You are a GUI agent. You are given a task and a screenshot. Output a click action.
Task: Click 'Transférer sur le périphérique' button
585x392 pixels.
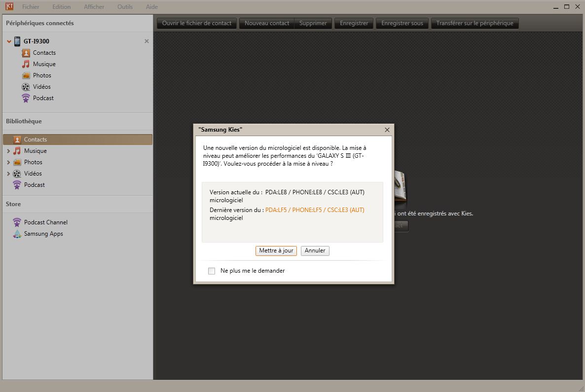[475, 23]
